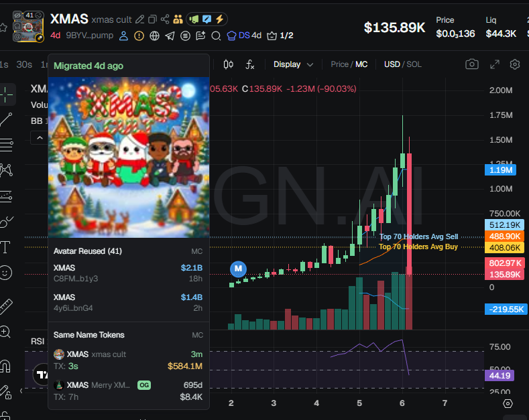This screenshot has width=529, height=420.
Task: Open XMAS C8FM...b1y3 reused avatar token
Action: tap(128, 273)
